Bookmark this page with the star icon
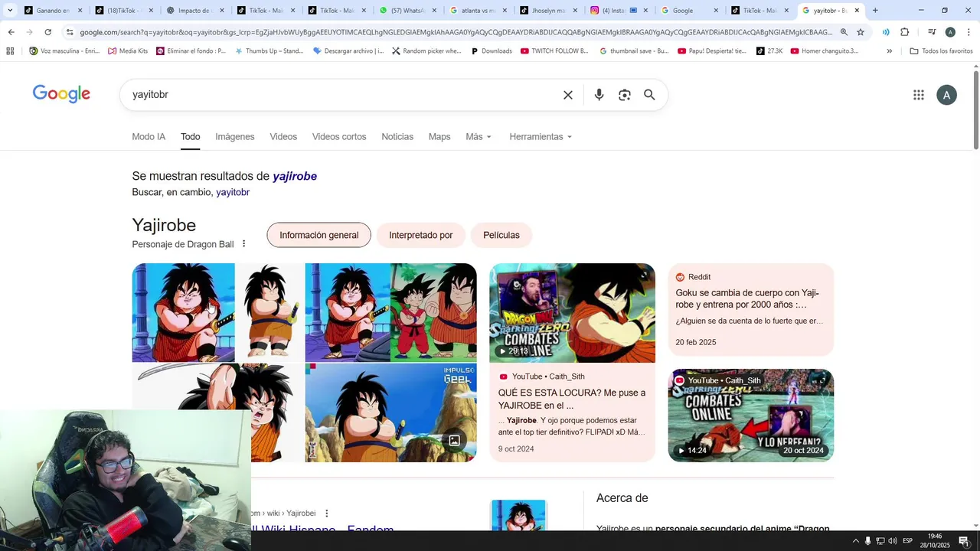980x551 pixels. [861, 32]
